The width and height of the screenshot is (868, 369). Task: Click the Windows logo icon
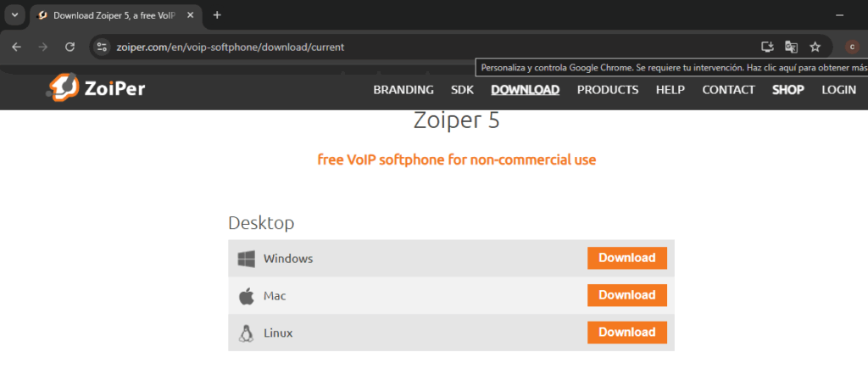pyautogui.click(x=247, y=259)
